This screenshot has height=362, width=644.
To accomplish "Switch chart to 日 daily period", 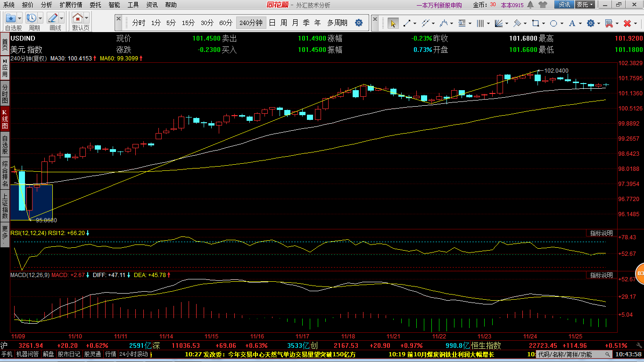I will coord(272,23).
